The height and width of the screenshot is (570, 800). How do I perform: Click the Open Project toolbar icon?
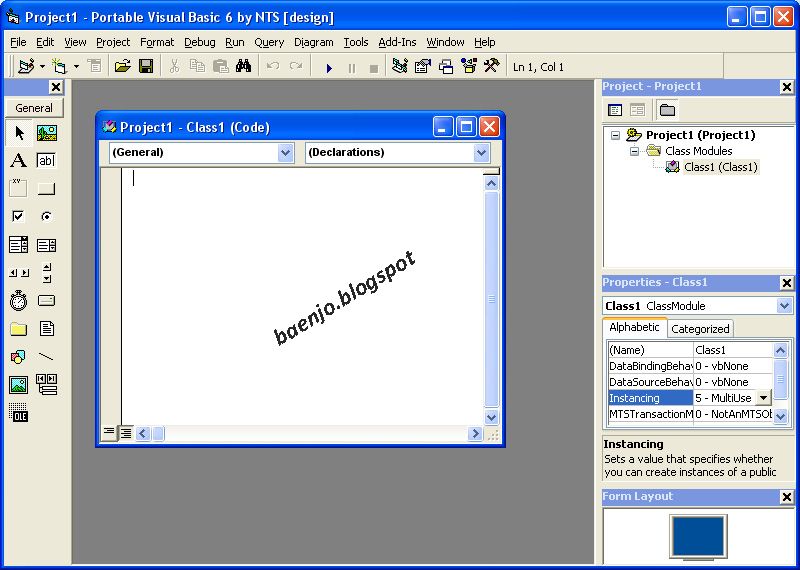[122, 66]
